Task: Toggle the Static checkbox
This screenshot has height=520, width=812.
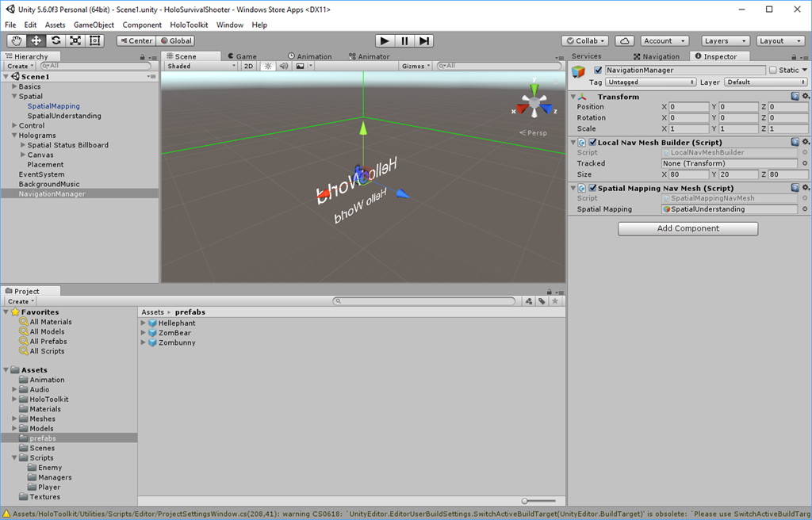Action: point(773,70)
